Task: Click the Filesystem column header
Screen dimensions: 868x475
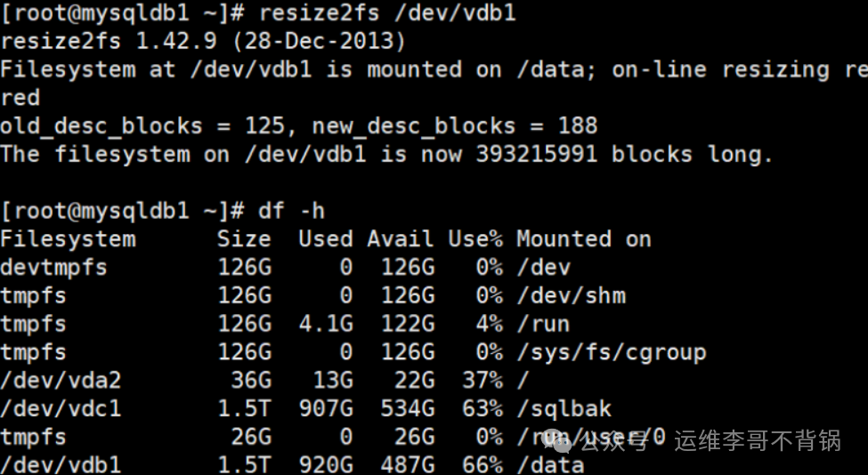Action: pos(68,239)
